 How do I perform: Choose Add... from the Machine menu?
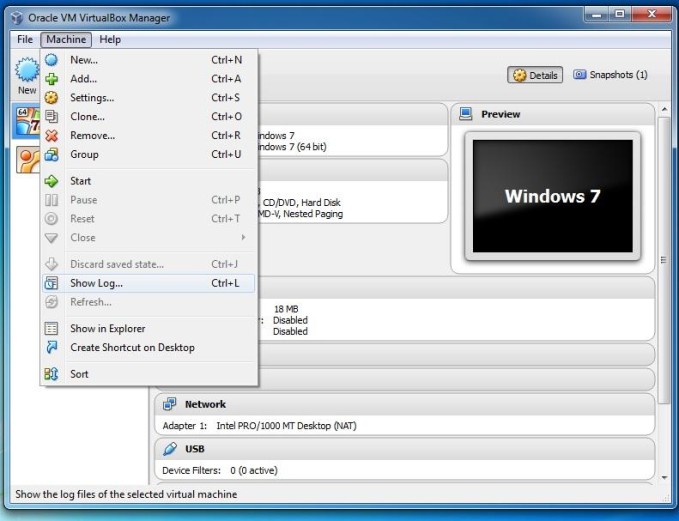pos(148,79)
